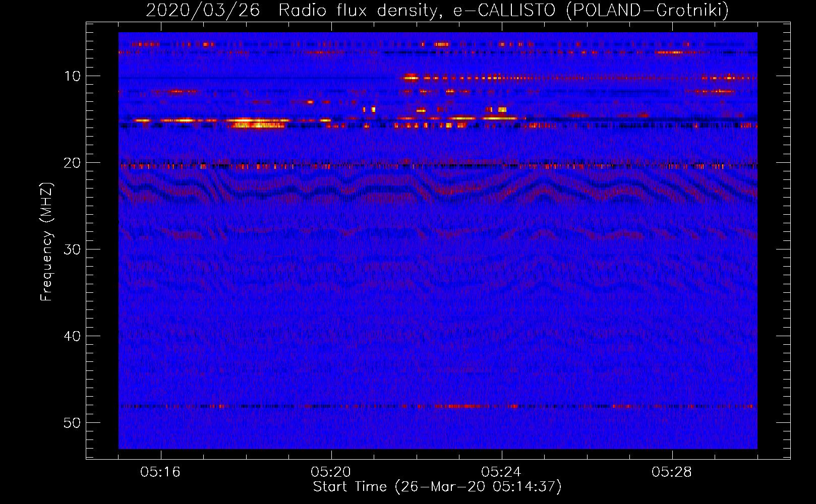Click the 05:24 time tick label
The image size is (816, 504).
tap(501, 472)
